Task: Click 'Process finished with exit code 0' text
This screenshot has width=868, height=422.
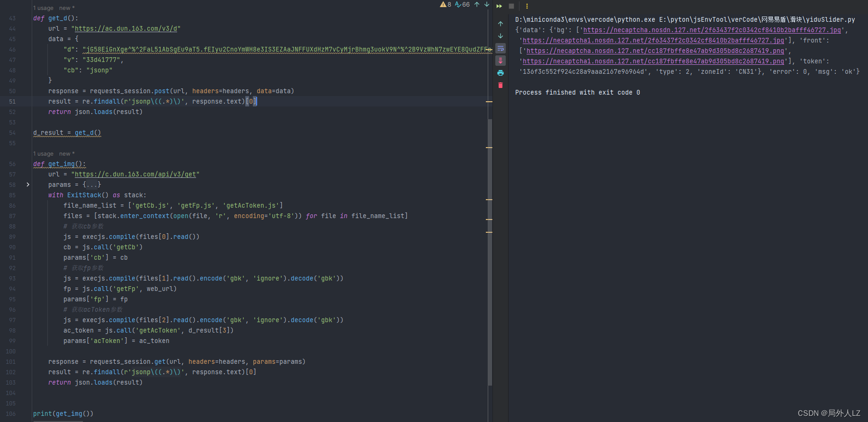Action: point(578,92)
